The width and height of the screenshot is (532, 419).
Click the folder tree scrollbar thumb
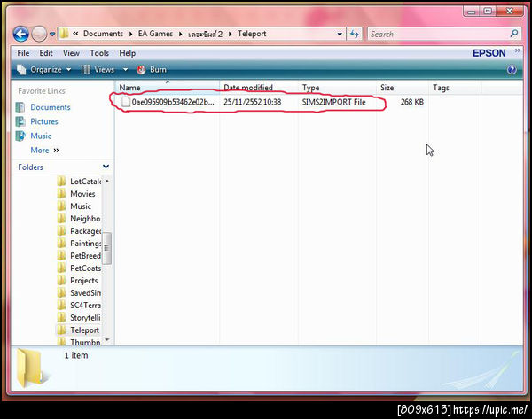click(107, 248)
